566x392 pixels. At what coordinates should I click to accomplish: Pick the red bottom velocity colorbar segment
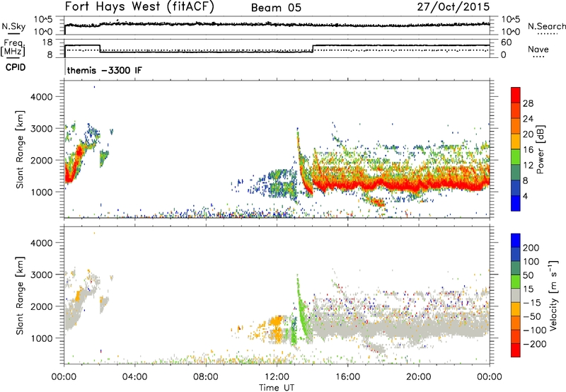pyautogui.click(x=516, y=350)
